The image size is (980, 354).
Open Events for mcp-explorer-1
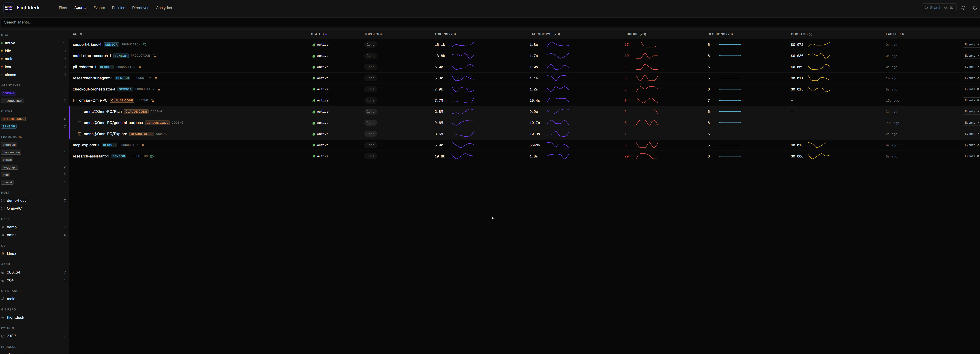971,145
